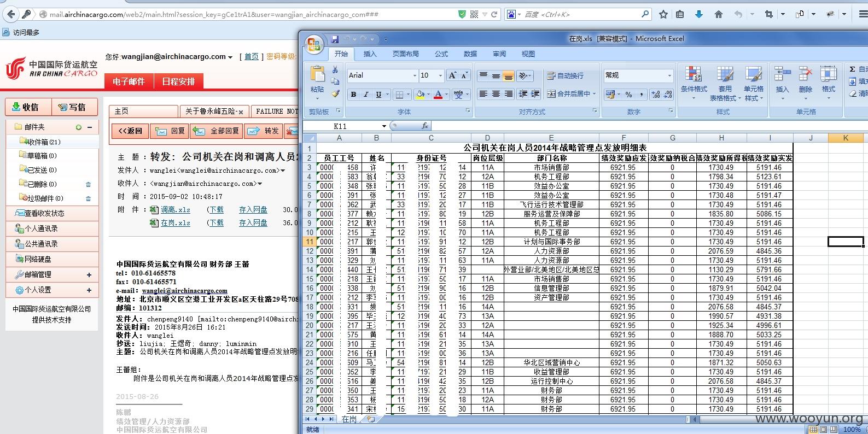
Task: Go to the browser home page
Action: [718, 14]
